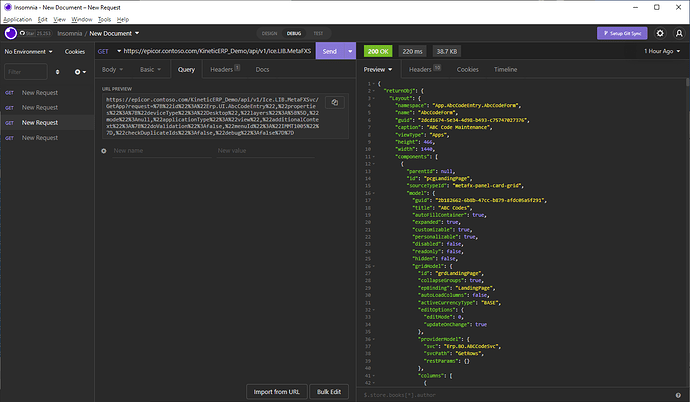Image resolution: width=690 pixels, height=402 pixels.
Task: Click the help icon beside response filter
Action: [680, 396]
